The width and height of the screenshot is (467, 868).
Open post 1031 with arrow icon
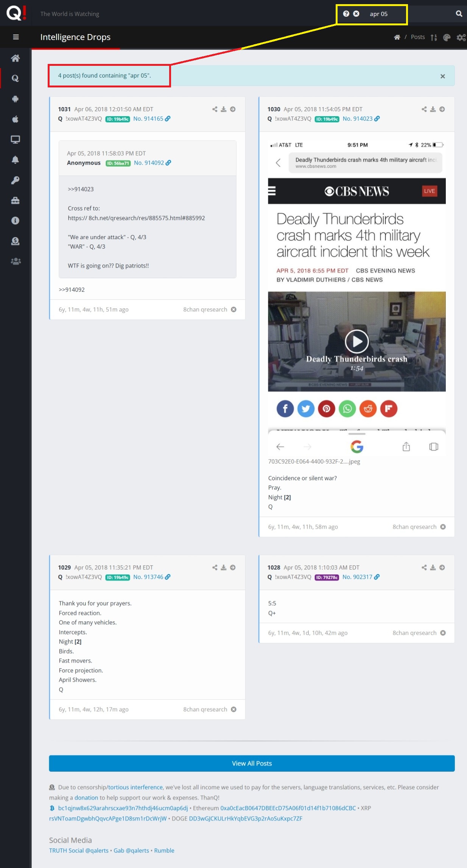coord(233,109)
